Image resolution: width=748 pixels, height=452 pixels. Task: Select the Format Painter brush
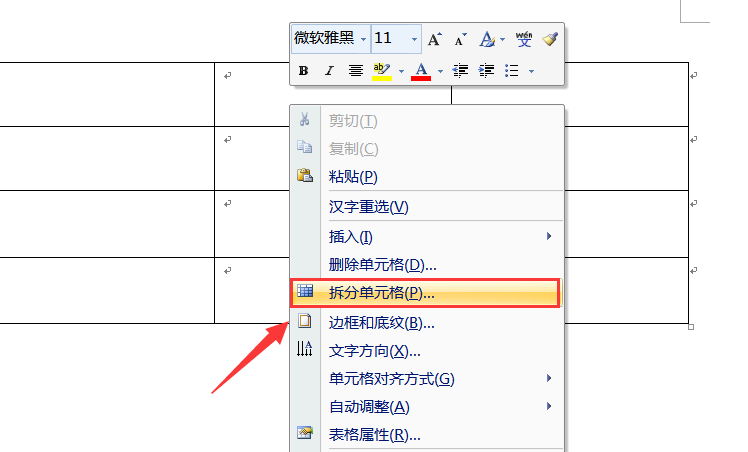tap(550, 39)
